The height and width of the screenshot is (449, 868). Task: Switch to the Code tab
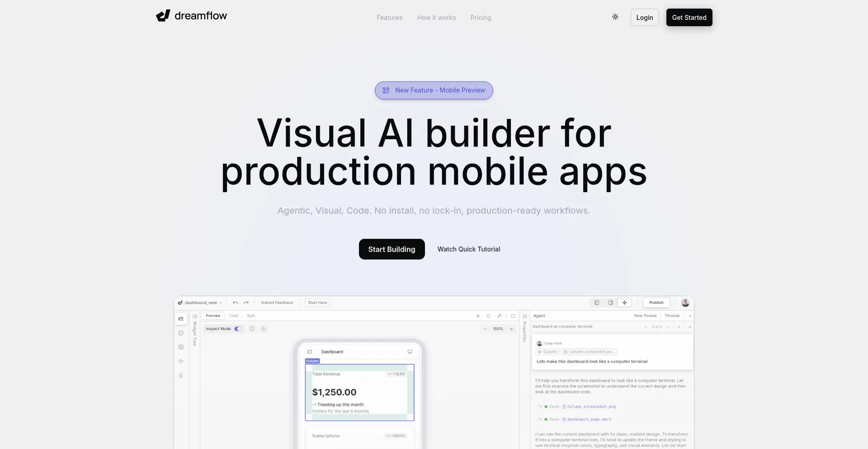pyautogui.click(x=233, y=316)
